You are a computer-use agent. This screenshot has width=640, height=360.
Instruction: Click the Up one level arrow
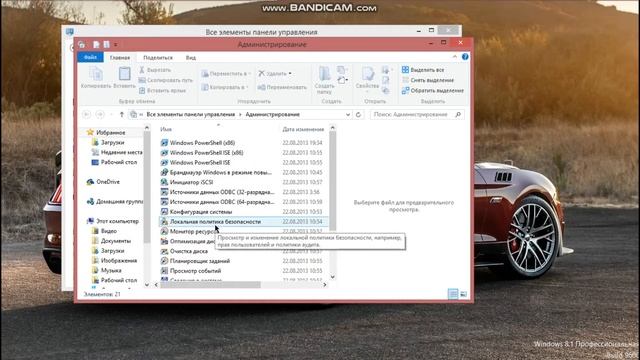tap(121, 115)
